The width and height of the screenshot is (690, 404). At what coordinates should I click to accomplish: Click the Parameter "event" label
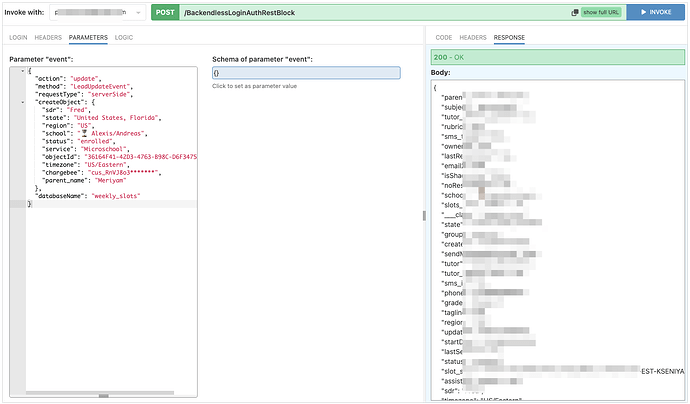click(41, 59)
